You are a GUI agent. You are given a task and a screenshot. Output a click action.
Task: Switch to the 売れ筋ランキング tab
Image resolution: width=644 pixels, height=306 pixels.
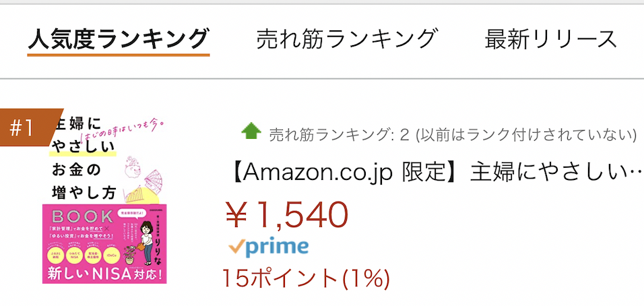pos(345,40)
